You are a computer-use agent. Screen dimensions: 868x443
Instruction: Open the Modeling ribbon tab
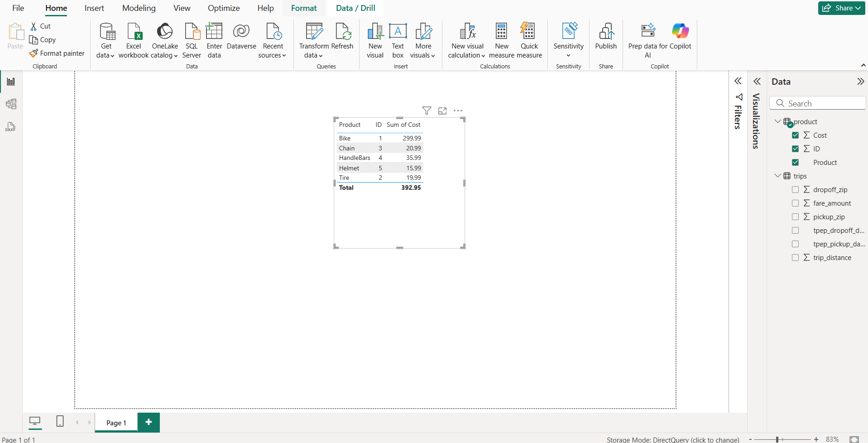pos(139,8)
